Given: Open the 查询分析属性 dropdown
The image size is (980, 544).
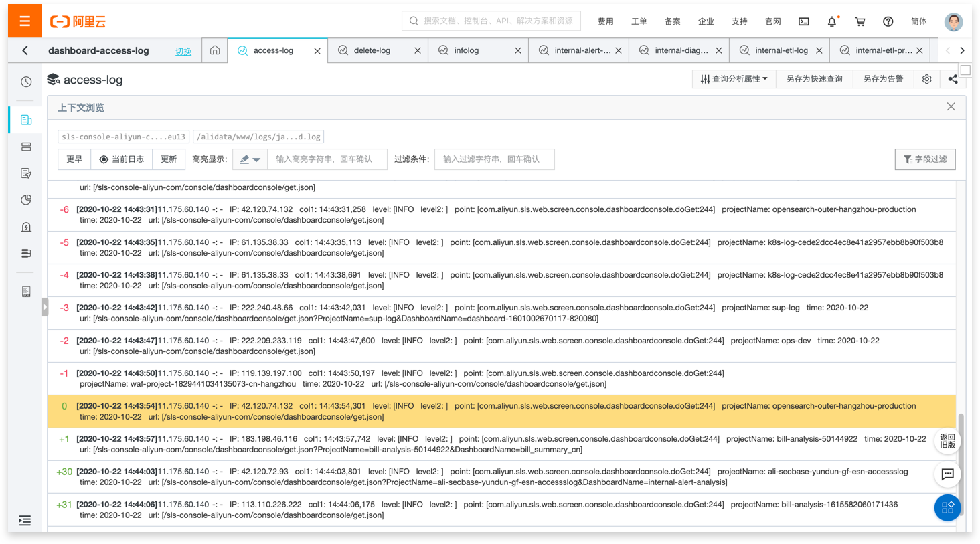Looking at the screenshot, I should 734,79.
